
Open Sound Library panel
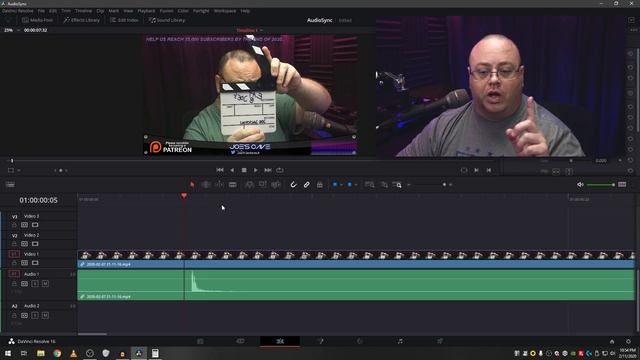coord(167,20)
